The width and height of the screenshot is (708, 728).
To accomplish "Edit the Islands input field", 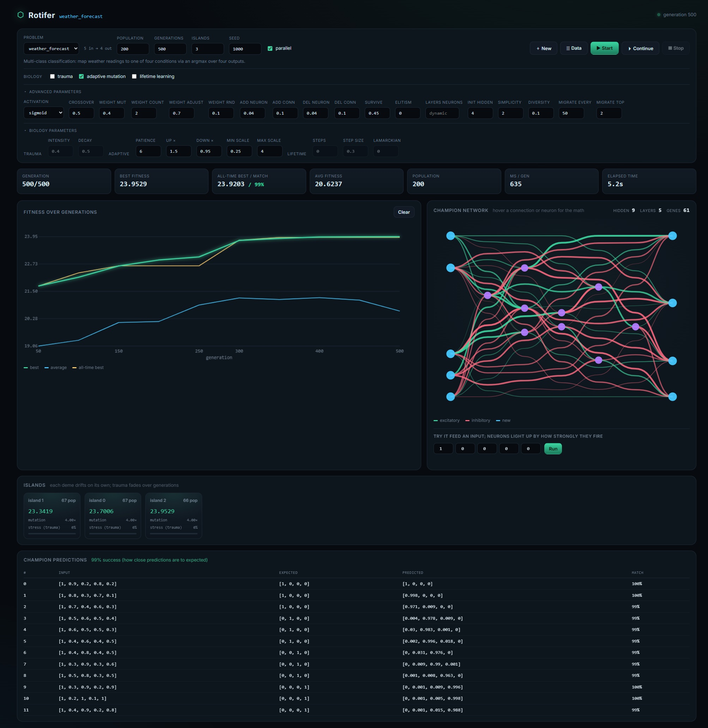I will (x=207, y=49).
